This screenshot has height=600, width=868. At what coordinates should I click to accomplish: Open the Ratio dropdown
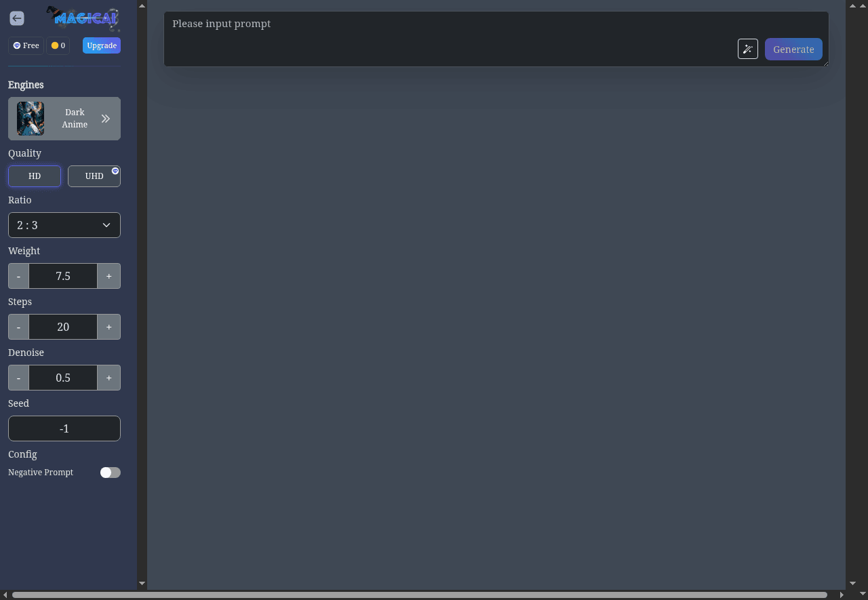[64, 225]
